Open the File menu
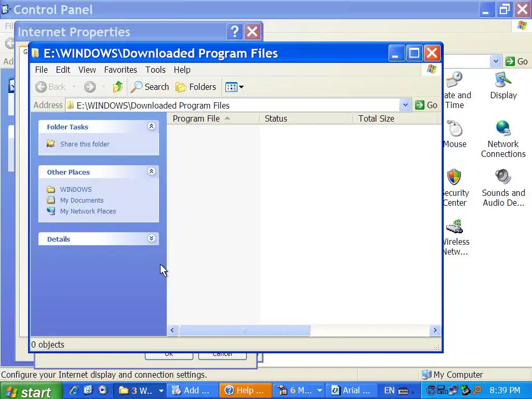 pos(42,70)
